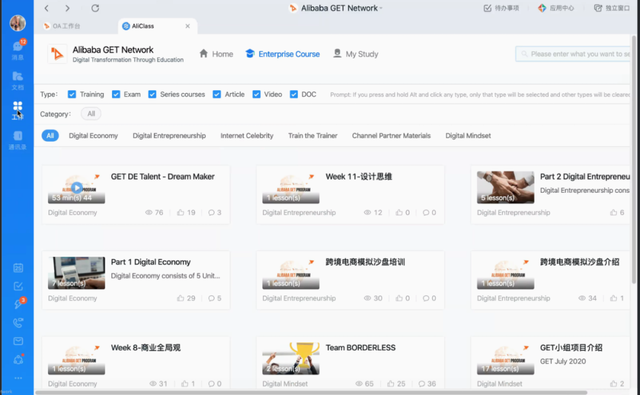This screenshot has width=640, height=395.
Task: Open the user avatar profile
Action: point(18,23)
